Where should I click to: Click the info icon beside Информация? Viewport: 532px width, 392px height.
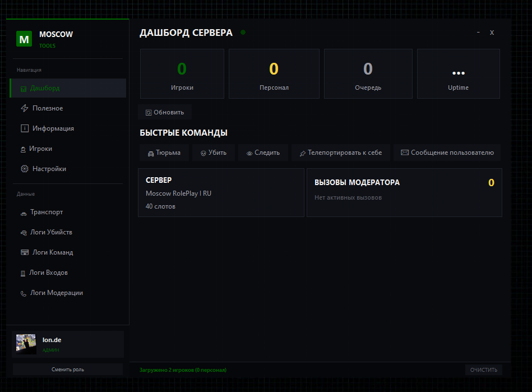[25, 128]
